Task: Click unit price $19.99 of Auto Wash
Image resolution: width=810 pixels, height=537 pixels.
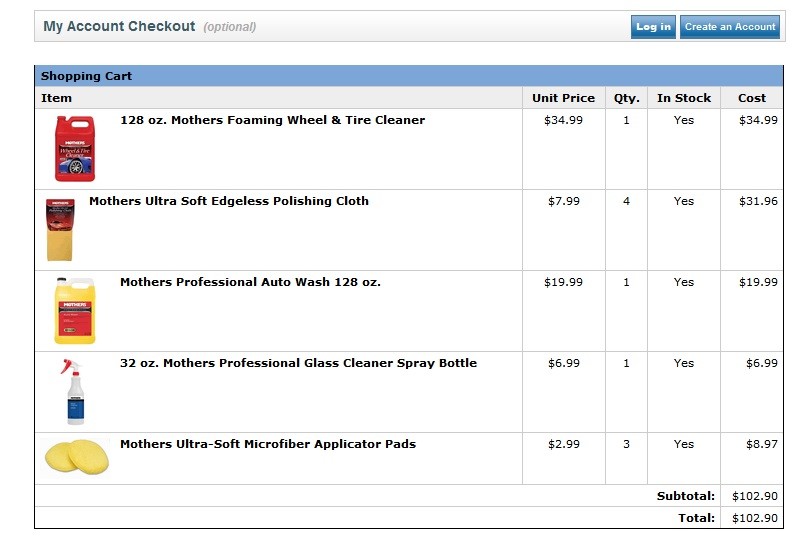Action: point(563,282)
